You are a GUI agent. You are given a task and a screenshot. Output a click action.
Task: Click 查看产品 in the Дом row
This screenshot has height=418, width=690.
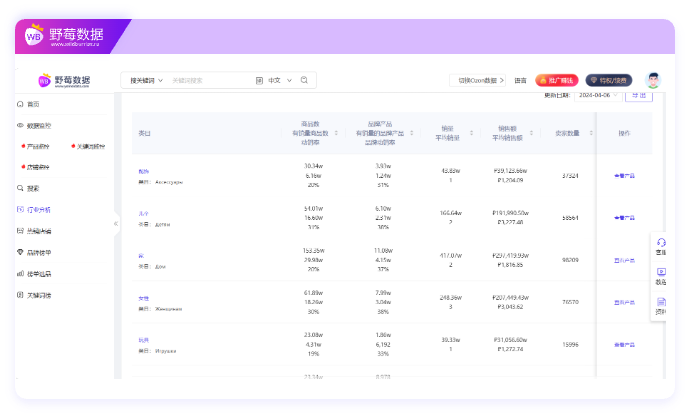624,260
